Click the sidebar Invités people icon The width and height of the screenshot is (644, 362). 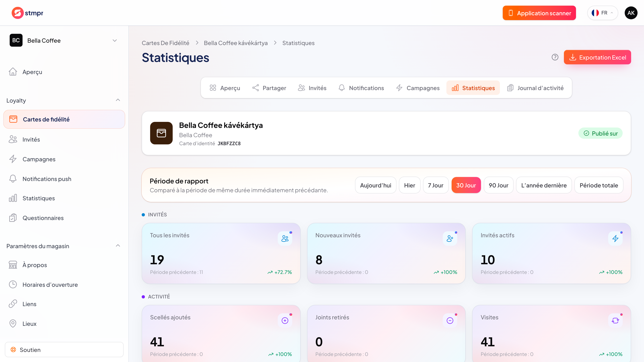tap(13, 139)
